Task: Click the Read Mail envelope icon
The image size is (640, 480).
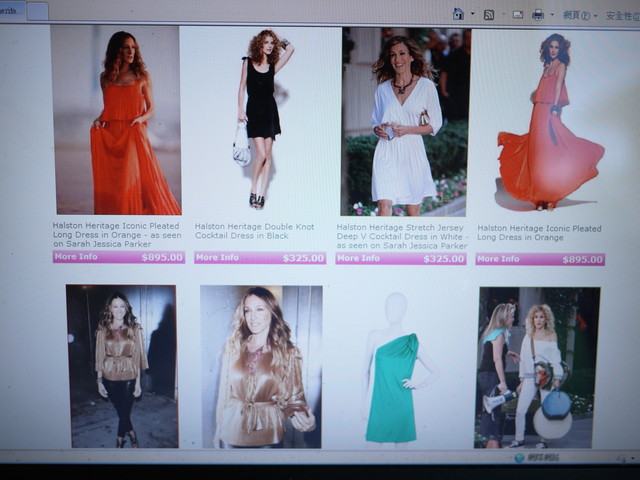Action: (518, 15)
